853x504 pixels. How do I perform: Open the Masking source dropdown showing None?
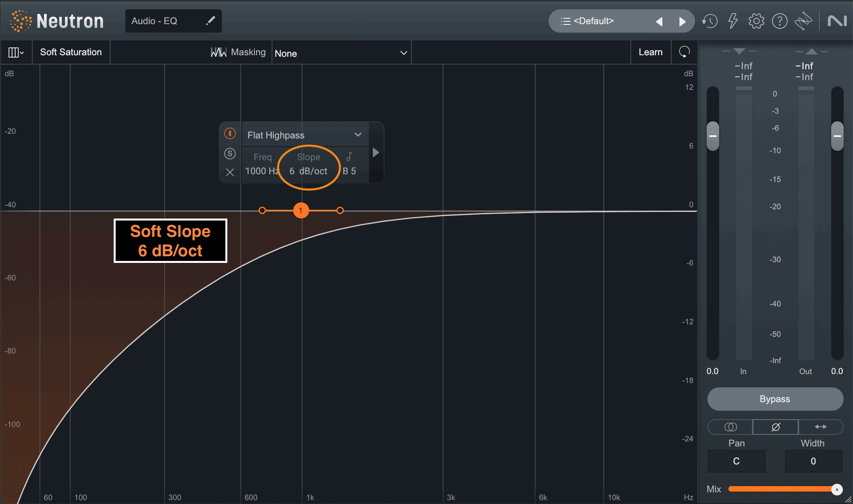pos(341,53)
